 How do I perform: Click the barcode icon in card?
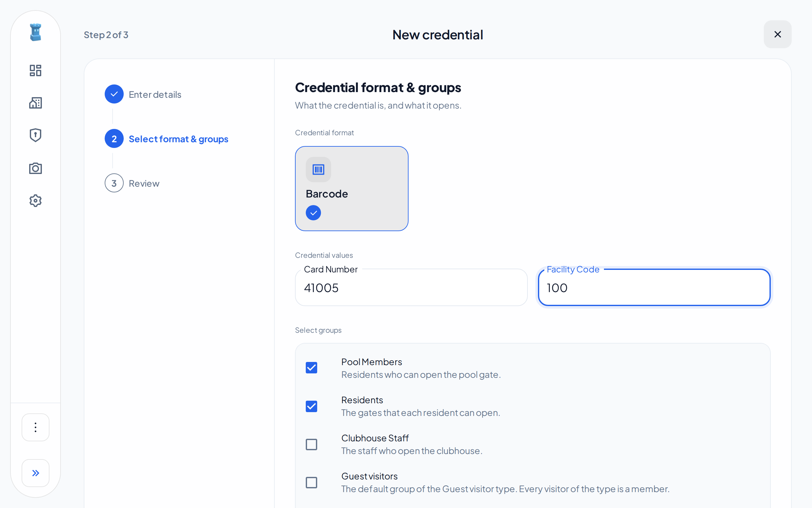pos(318,169)
